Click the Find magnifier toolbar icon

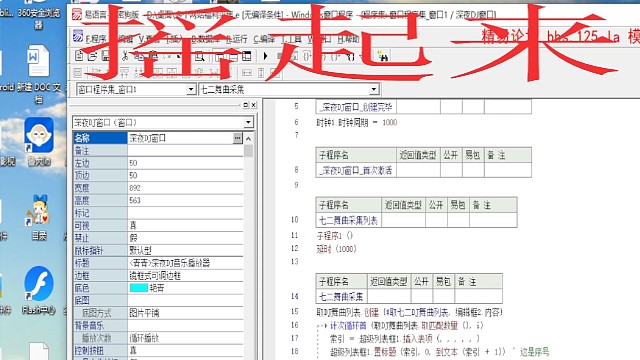199,56
